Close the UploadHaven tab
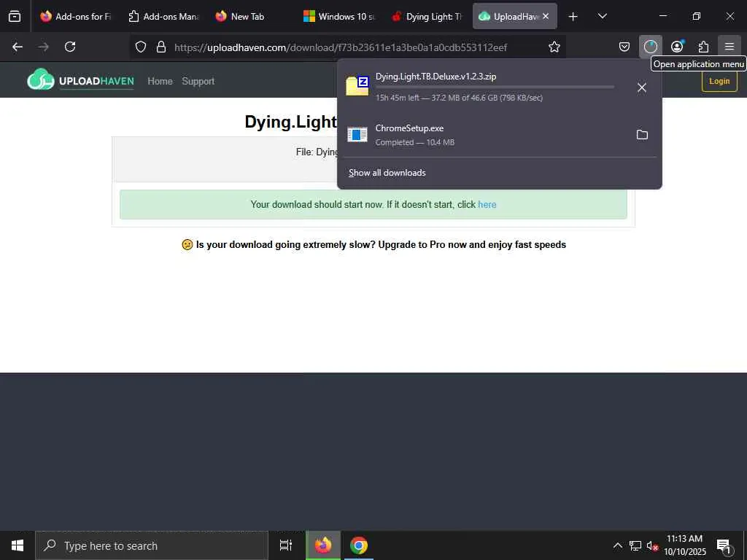The height and width of the screenshot is (560, 747). (546, 16)
